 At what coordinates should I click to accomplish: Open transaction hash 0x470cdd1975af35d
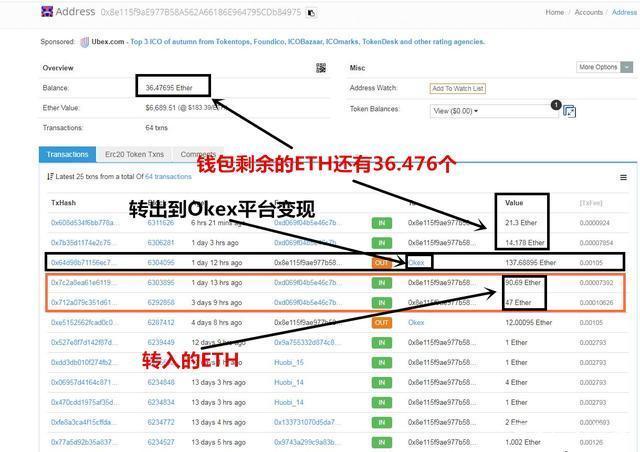[85, 402]
